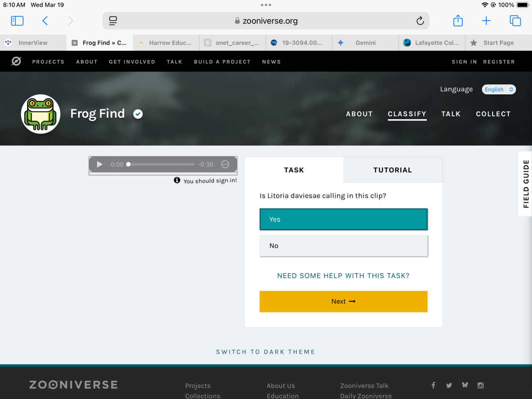Open Zooniverse Instagram icon in footer
Screen dimensions: 532x399
point(481,385)
